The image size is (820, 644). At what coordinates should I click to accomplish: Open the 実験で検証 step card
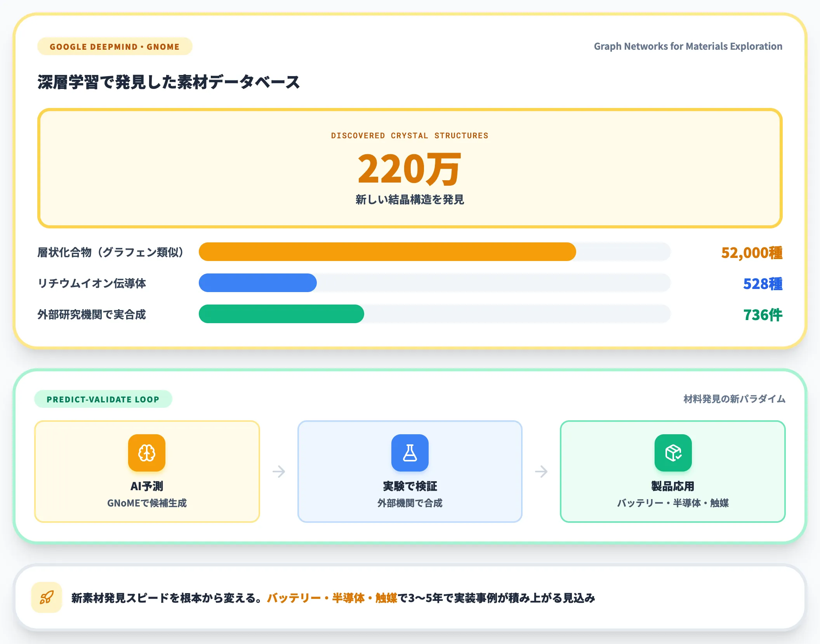click(410, 471)
